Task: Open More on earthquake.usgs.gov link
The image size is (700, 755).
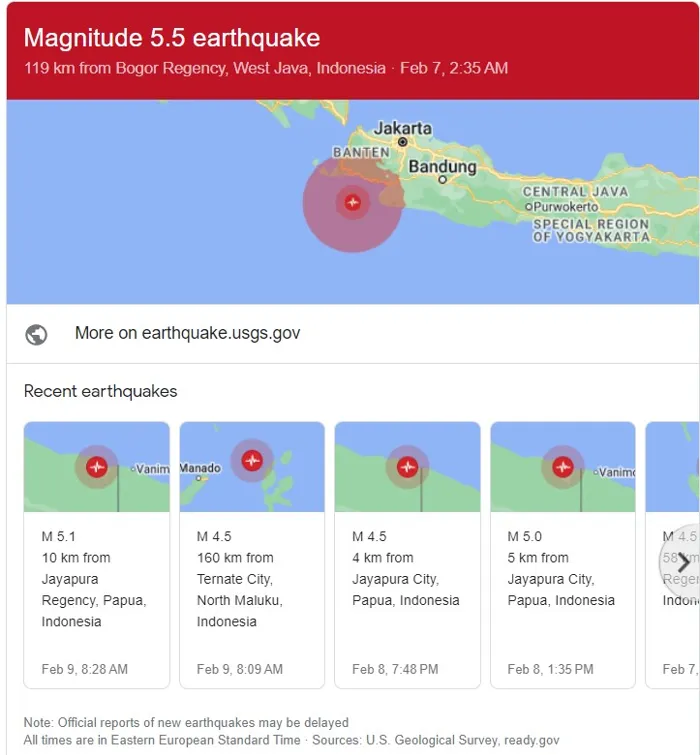Action: [187, 333]
